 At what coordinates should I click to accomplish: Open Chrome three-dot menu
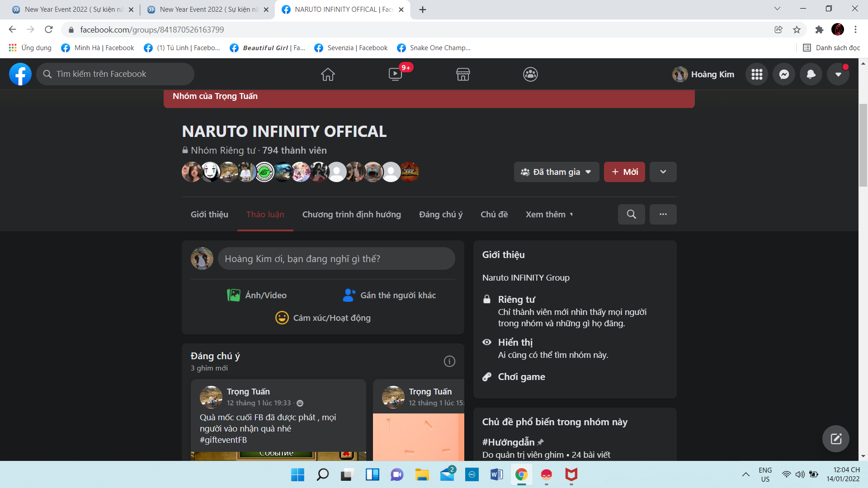(855, 30)
